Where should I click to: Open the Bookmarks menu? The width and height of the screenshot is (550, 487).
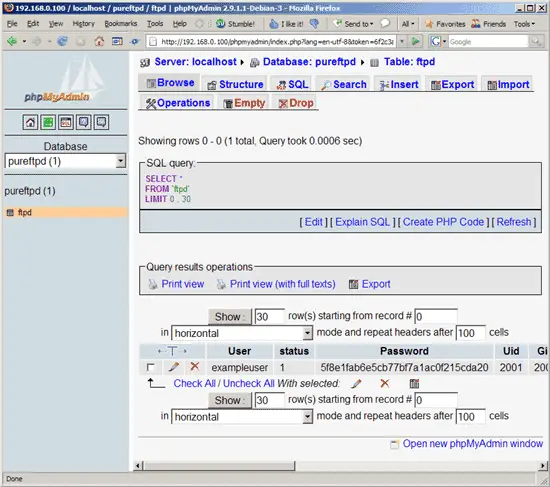tap(121, 24)
